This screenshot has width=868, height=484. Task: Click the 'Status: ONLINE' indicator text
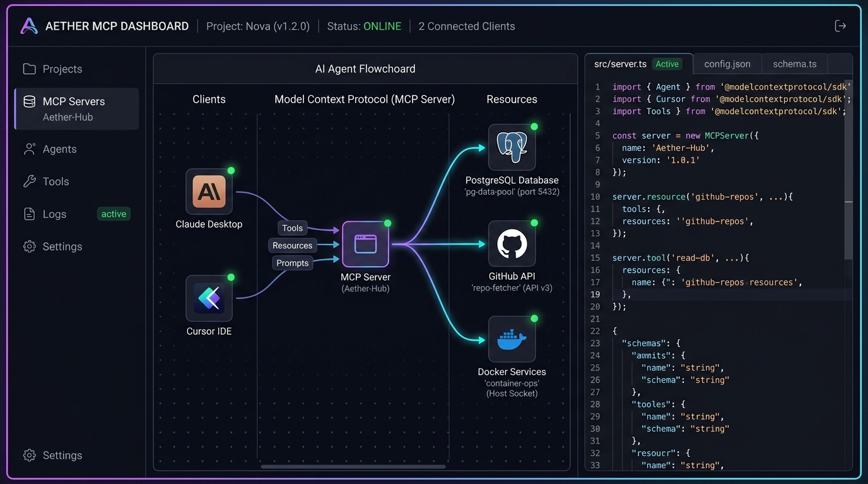pyautogui.click(x=364, y=26)
